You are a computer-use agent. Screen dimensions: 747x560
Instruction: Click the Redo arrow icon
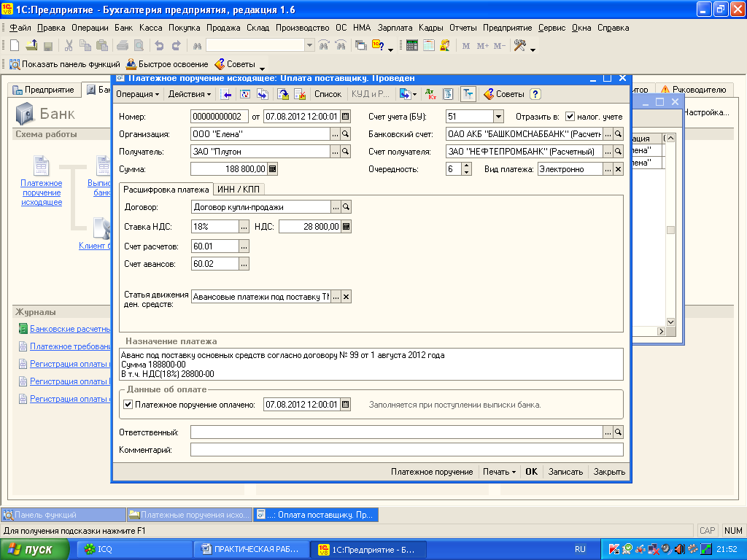[177, 45]
